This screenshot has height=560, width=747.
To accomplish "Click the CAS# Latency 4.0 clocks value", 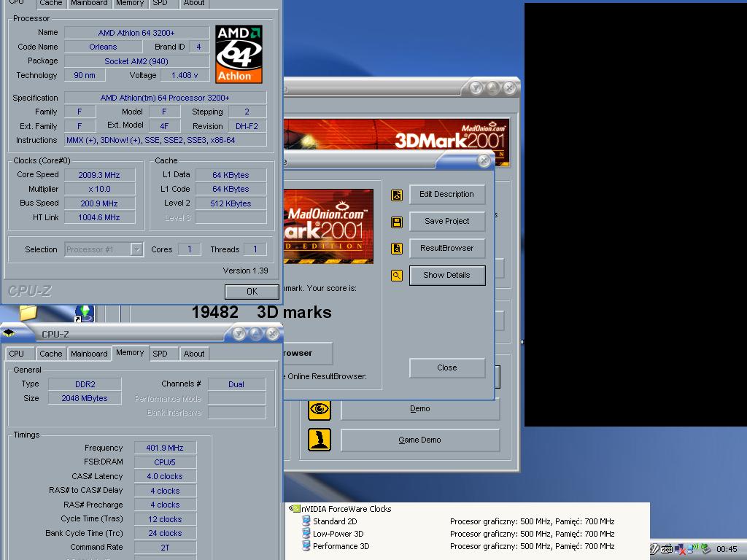I will 165,476.
